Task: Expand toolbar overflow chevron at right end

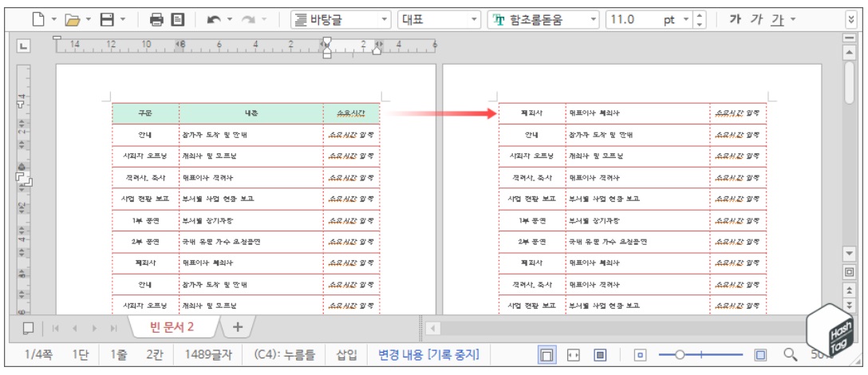Action: tap(851, 20)
